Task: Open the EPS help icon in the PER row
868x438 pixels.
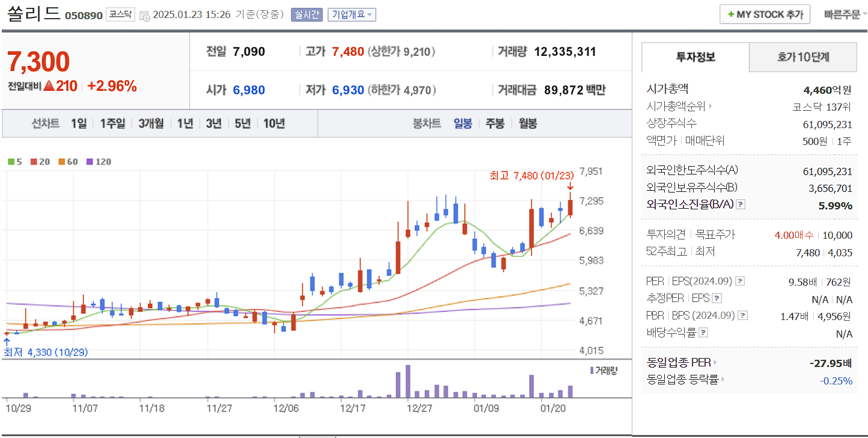Action: click(x=740, y=281)
